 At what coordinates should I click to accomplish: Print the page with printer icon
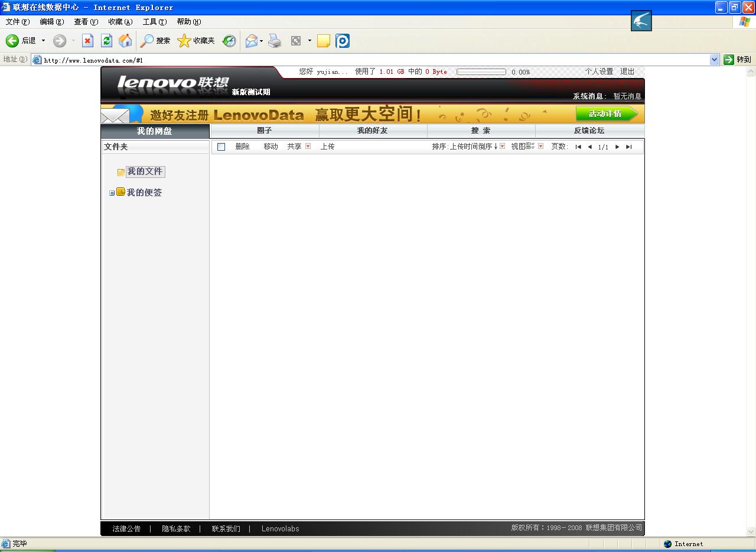pos(275,41)
